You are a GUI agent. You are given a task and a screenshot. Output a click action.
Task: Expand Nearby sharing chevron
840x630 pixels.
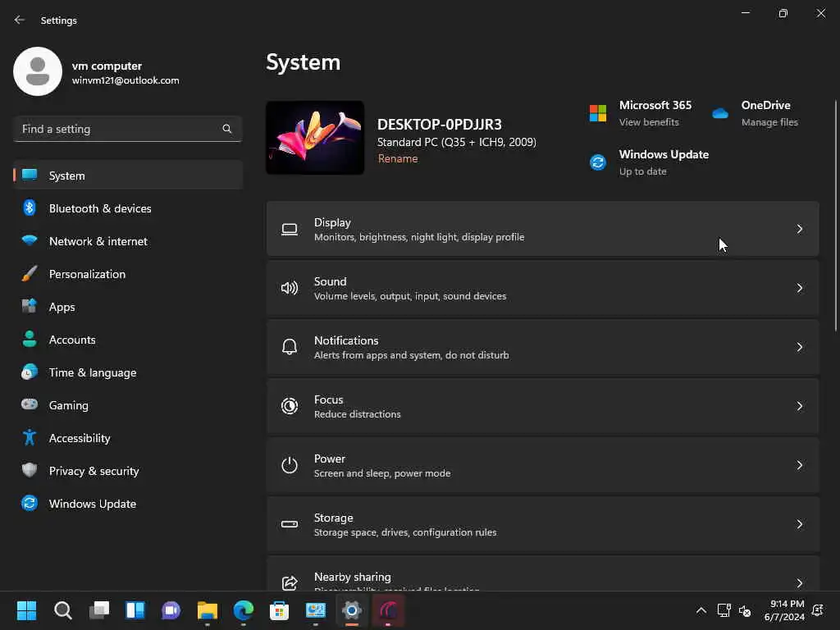click(799, 583)
